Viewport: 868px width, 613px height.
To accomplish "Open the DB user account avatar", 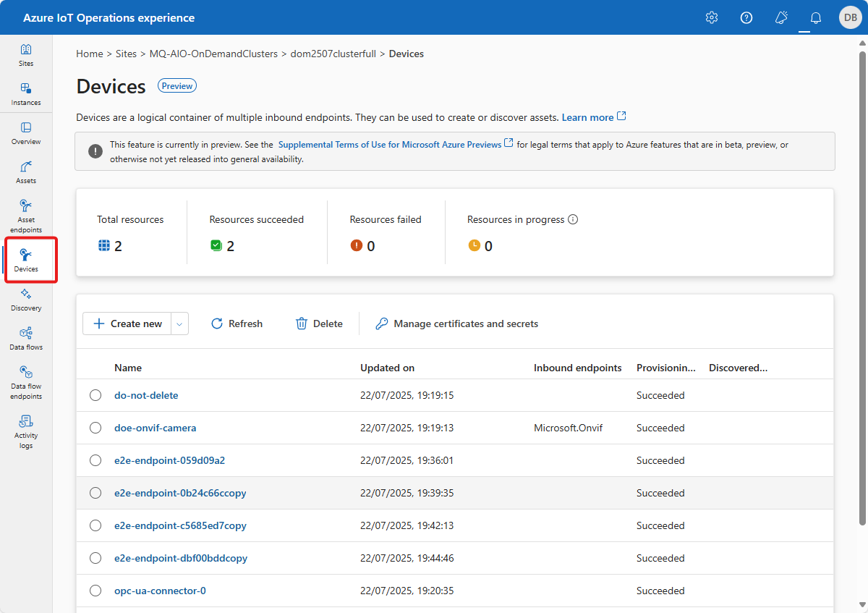I will (850, 17).
